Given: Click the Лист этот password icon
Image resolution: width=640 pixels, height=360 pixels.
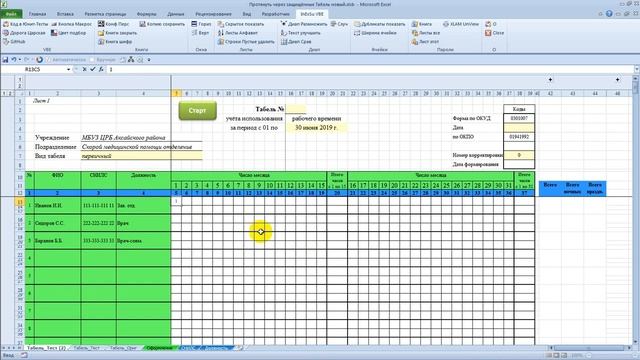Looking at the screenshot, I should coord(415,42).
